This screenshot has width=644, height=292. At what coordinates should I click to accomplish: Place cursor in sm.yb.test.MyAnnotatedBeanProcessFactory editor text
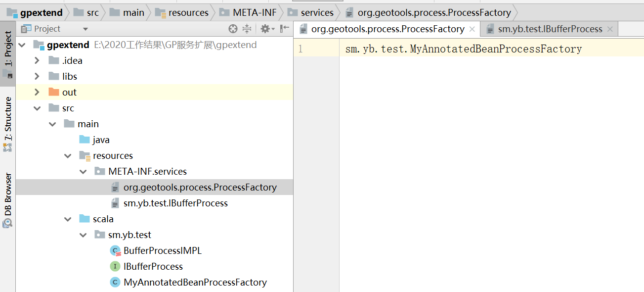(x=464, y=49)
